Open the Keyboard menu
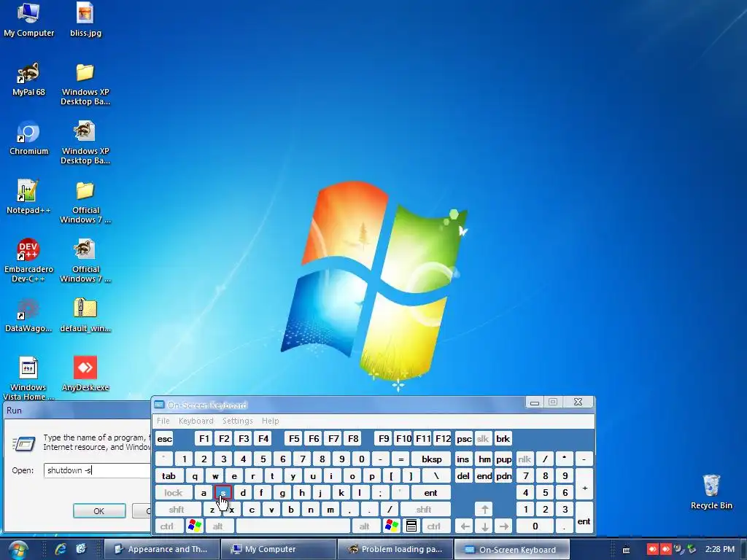 point(196,421)
